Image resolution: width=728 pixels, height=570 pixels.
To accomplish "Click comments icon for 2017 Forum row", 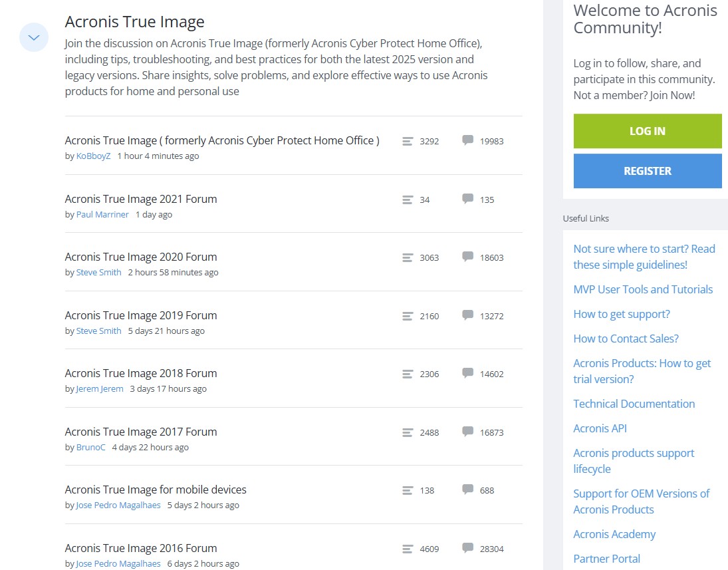I will [467, 432].
